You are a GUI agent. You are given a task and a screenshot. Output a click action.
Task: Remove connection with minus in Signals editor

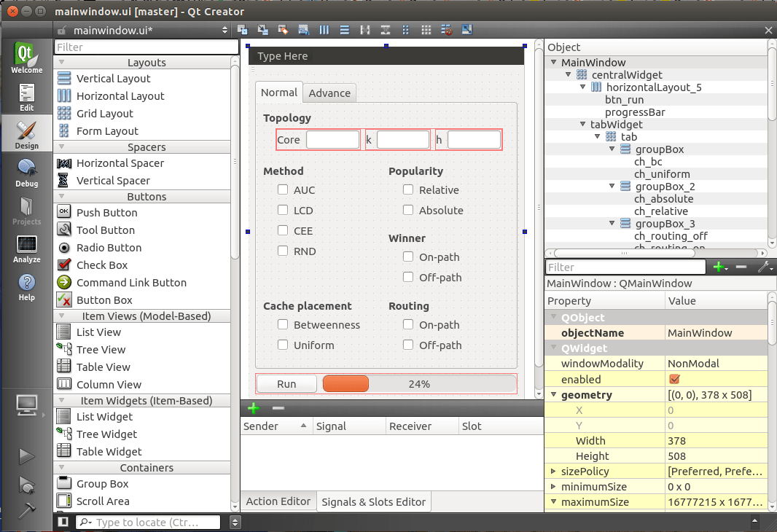[x=278, y=408]
